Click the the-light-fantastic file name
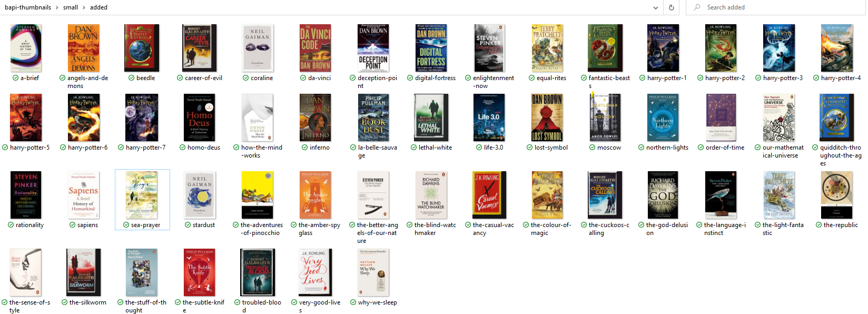The height and width of the screenshot is (314, 868). tap(783, 229)
